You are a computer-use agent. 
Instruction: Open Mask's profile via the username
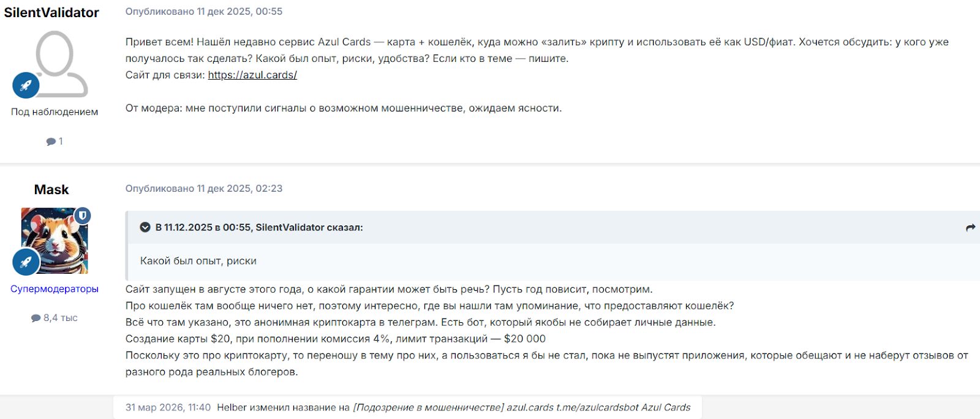coord(51,190)
